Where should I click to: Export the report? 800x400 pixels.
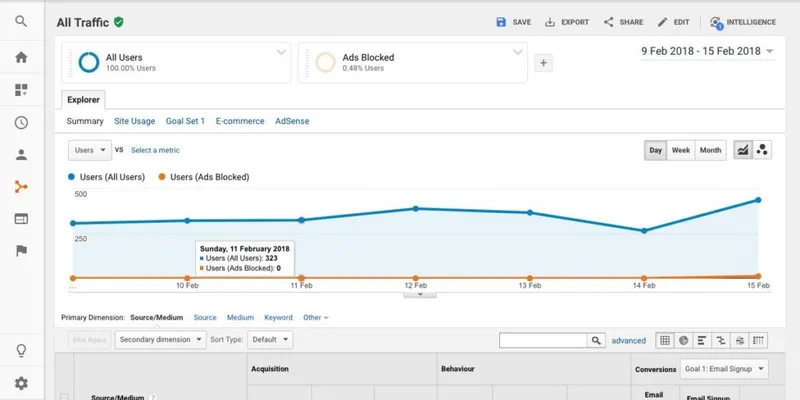coord(567,22)
